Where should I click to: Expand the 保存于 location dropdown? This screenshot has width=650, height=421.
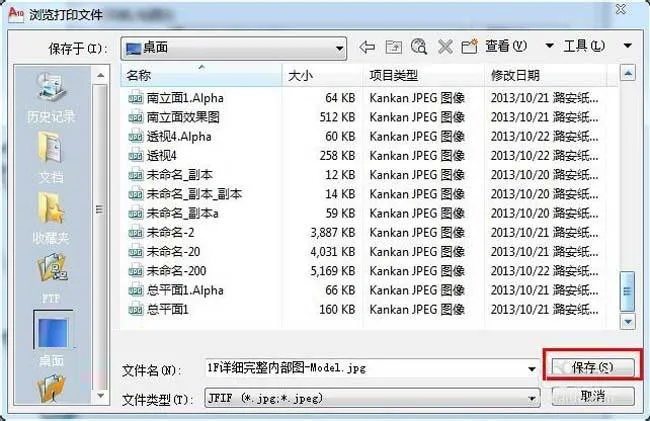click(340, 48)
